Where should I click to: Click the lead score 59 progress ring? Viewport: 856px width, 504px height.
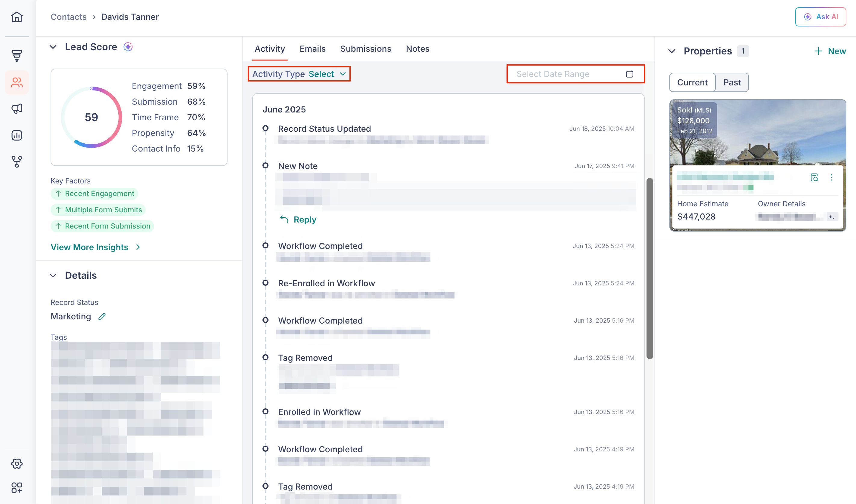91,117
